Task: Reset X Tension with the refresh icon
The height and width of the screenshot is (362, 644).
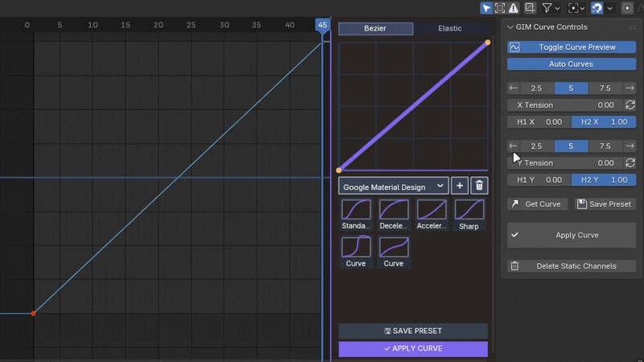Action: 630,105
